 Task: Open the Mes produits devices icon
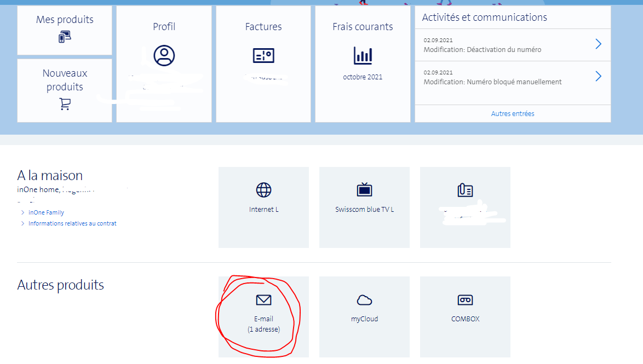[65, 37]
